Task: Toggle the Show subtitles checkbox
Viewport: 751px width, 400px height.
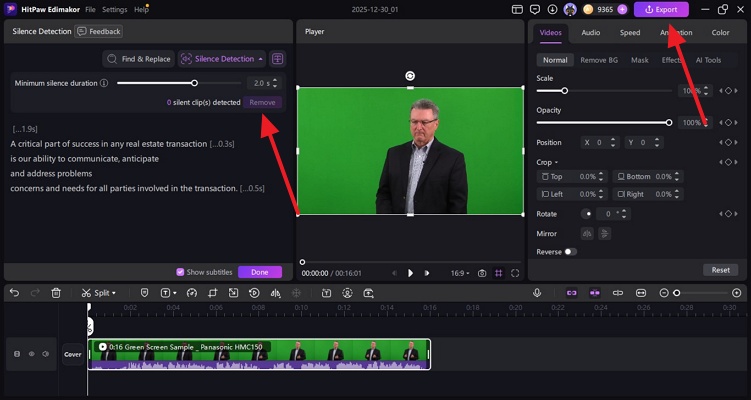Action: tap(180, 272)
